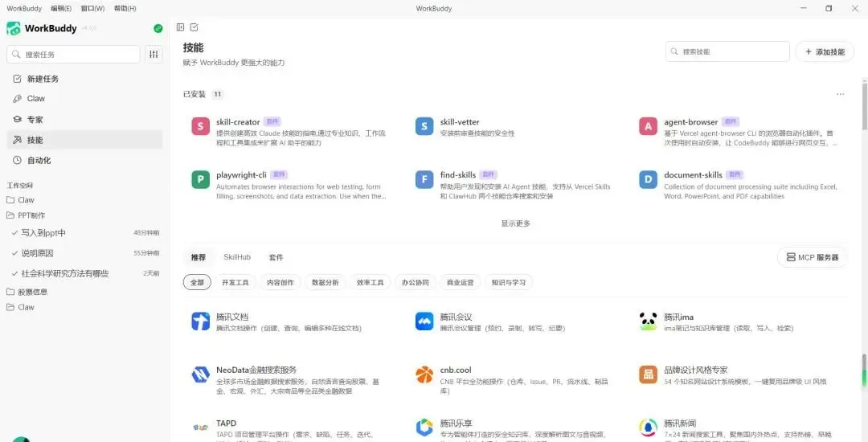Open the task filter settings icon
This screenshot has width=868, height=442.
(154, 54)
